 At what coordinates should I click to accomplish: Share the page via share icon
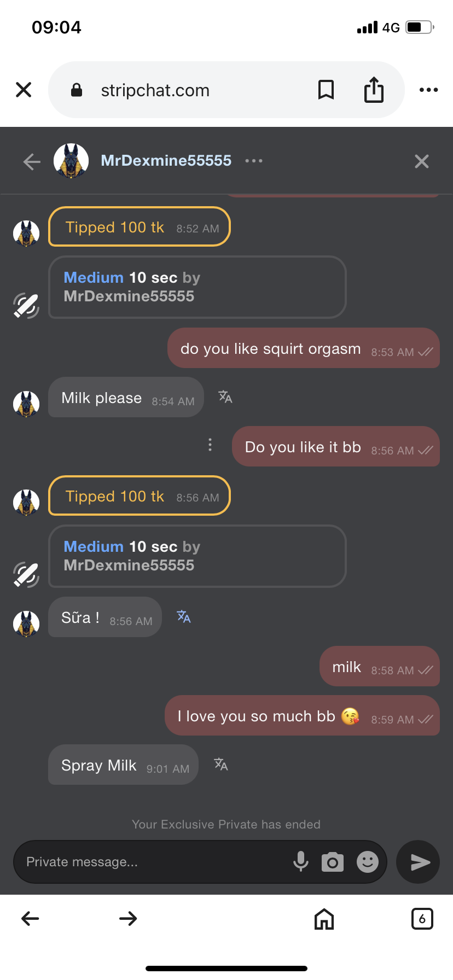click(374, 90)
